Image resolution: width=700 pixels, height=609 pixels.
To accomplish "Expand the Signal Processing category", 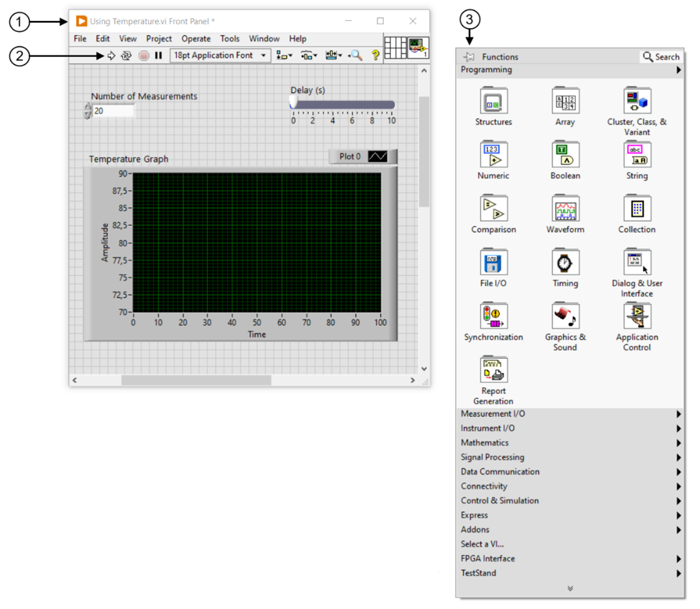I will (492, 457).
